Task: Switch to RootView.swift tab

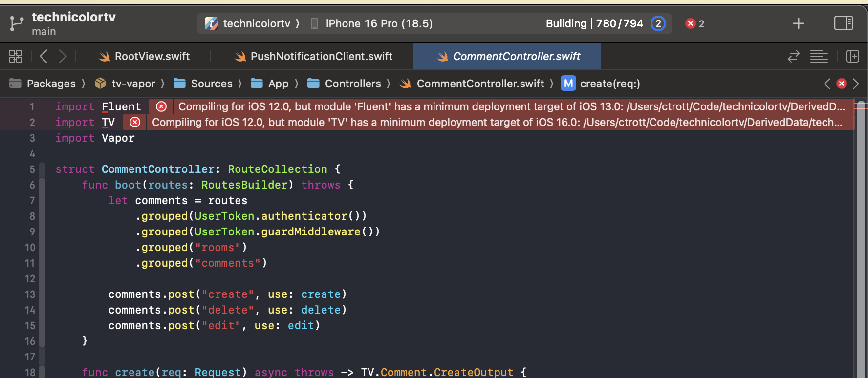Action: (x=144, y=56)
